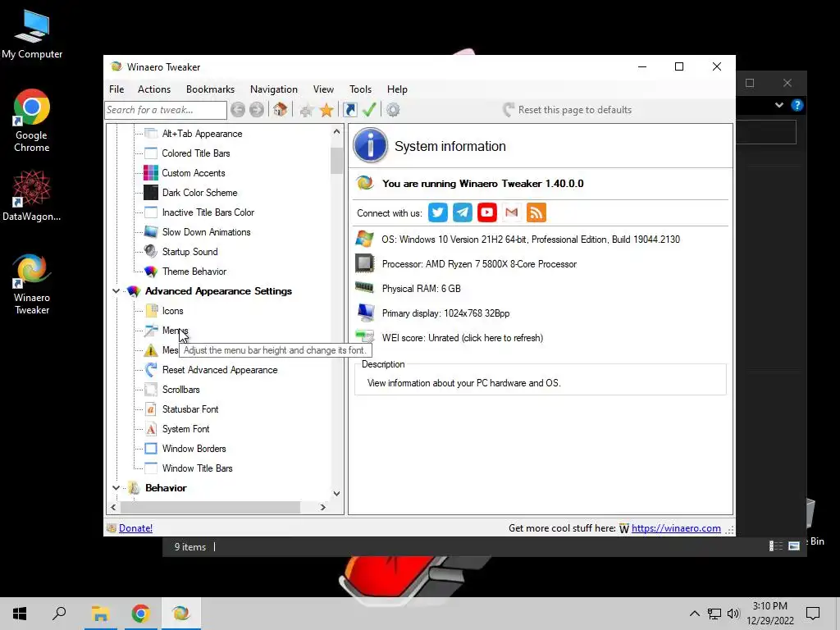Click WEI score to refresh rating
Viewport: 840px width, 630px height.
click(x=463, y=338)
